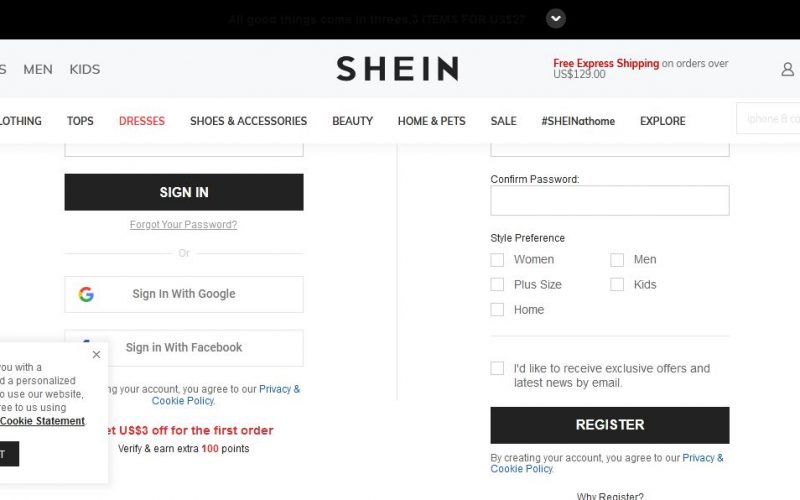This screenshot has height=500, width=800.
Task: Click the REGISTER button
Action: point(610,426)
